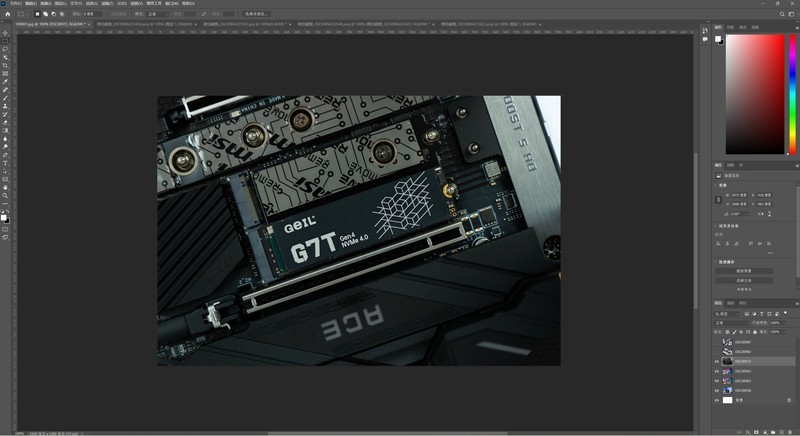Click the flip horizontal button in Properties
The image size is (800, 436).
click(x=761, y=214)
